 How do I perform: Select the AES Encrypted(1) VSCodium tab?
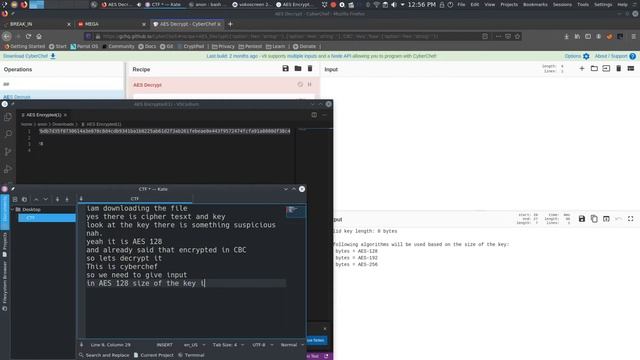[44, 115]
